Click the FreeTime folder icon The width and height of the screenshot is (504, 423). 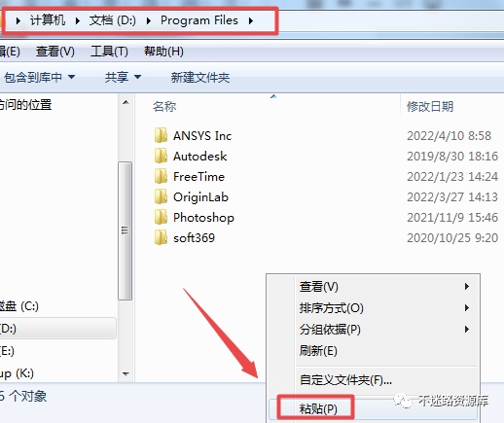(161, 176)
